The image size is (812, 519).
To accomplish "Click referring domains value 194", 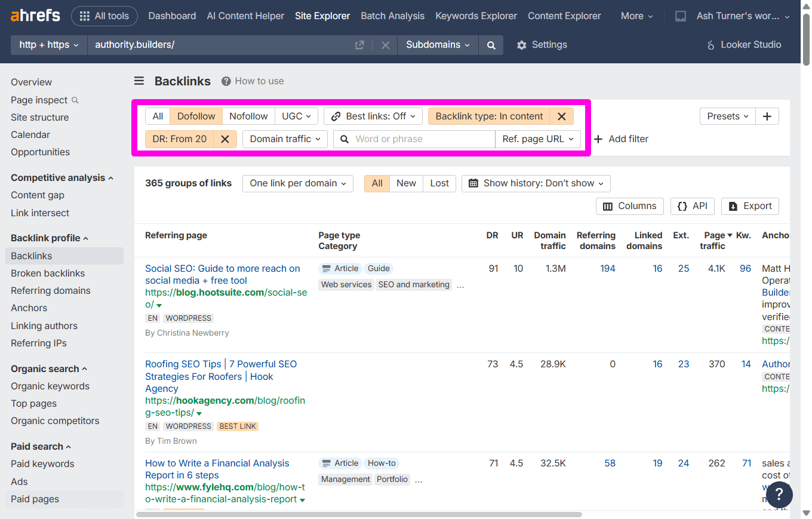I will point(608,269).
